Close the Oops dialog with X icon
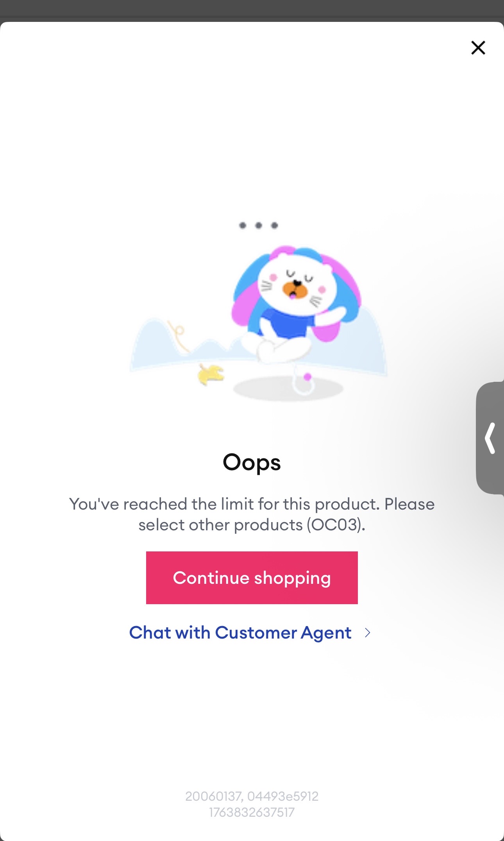504x841 pixels. point(478,48)
